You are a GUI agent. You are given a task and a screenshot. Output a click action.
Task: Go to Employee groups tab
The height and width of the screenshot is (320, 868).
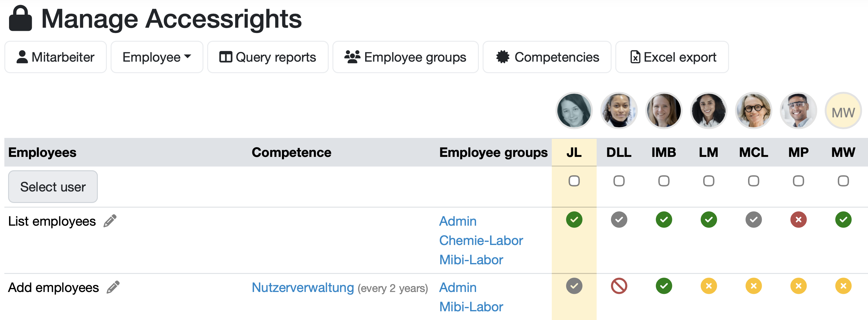(x=405, y=57)
